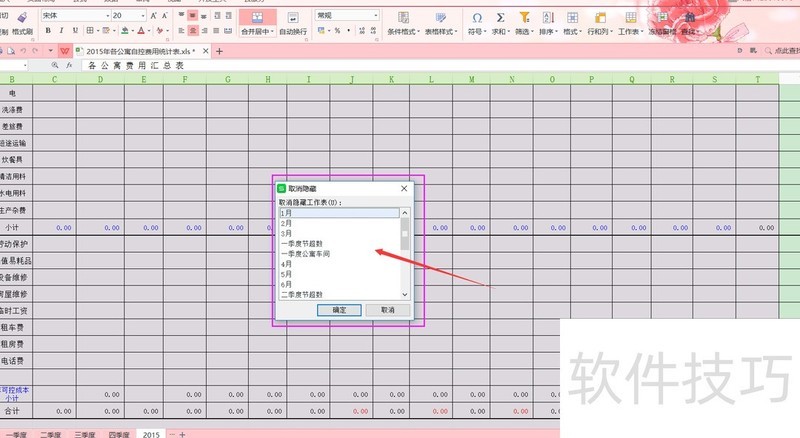Toggle center horizontal alignment
The height and width of the screenshot is (438, 800).
coord(192,31)
